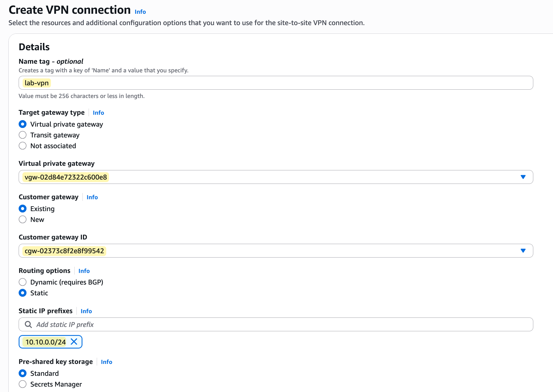Select Static routing option
Viewport: 553px width, 392px height.
(23, 293)
